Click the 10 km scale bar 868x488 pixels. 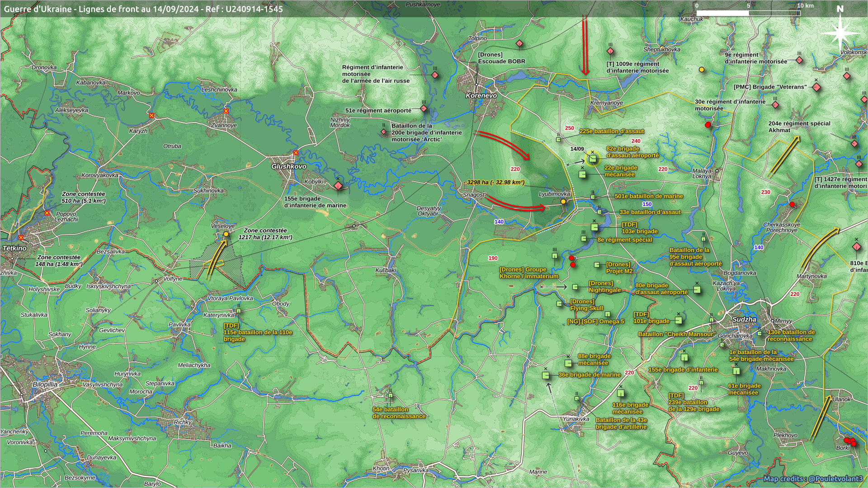(x=748, y=13)
